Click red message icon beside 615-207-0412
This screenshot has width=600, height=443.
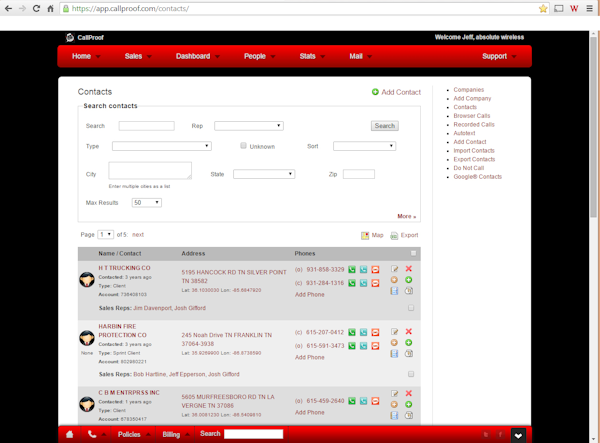coord(375,332)
